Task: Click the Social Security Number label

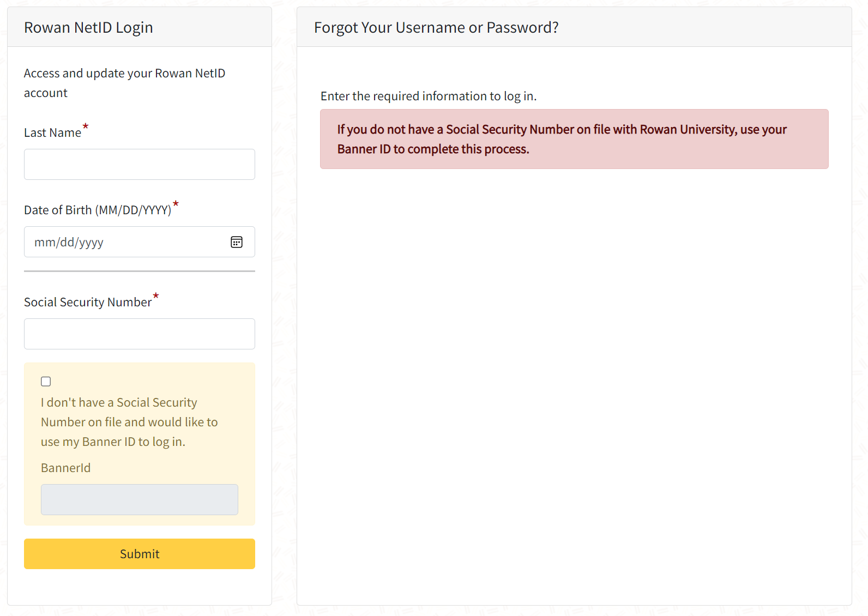Action: (x=88, y=303)
